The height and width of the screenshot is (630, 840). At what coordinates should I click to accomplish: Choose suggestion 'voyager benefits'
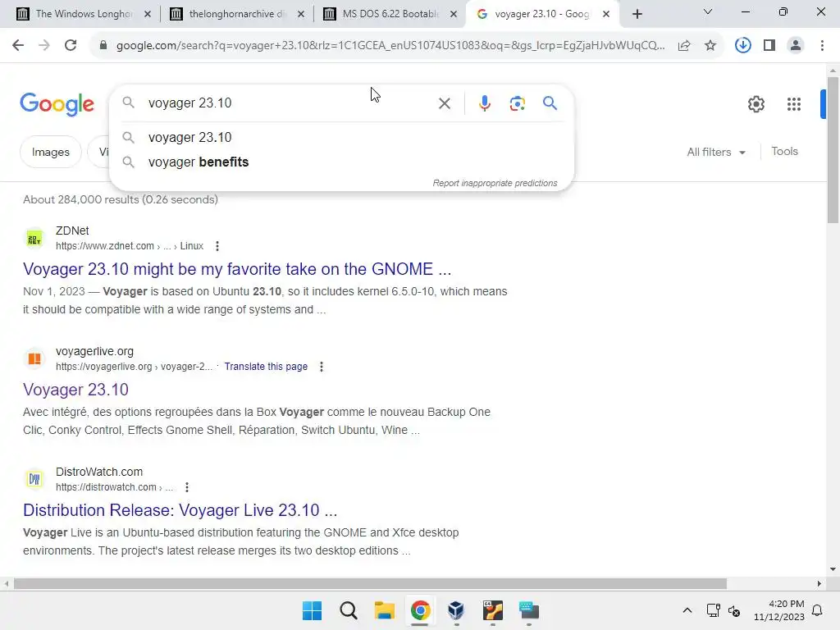[x=341, y=162]
